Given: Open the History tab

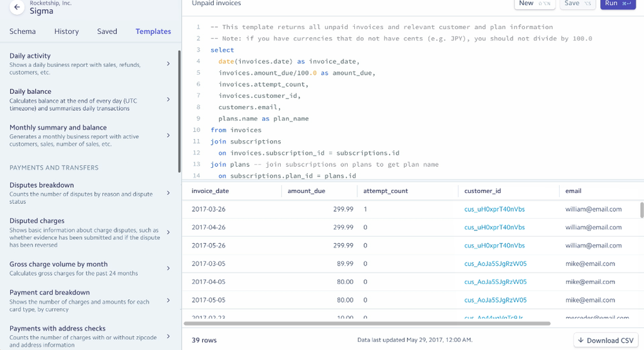Looking at the screenshot, I should 66,31.
